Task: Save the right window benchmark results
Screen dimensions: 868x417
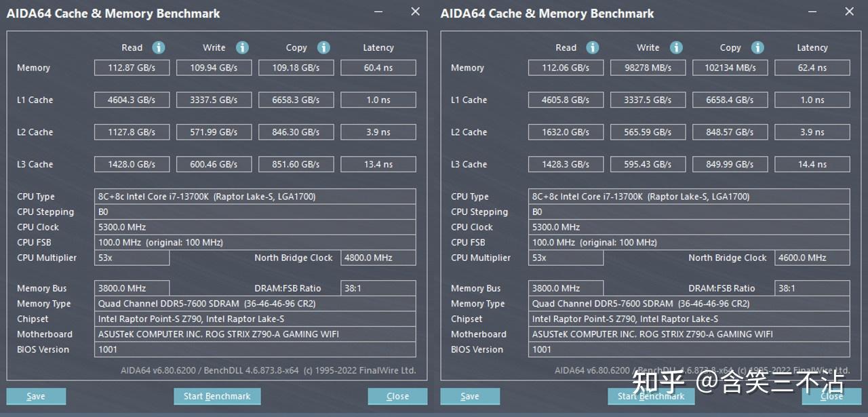Action: 470,396
